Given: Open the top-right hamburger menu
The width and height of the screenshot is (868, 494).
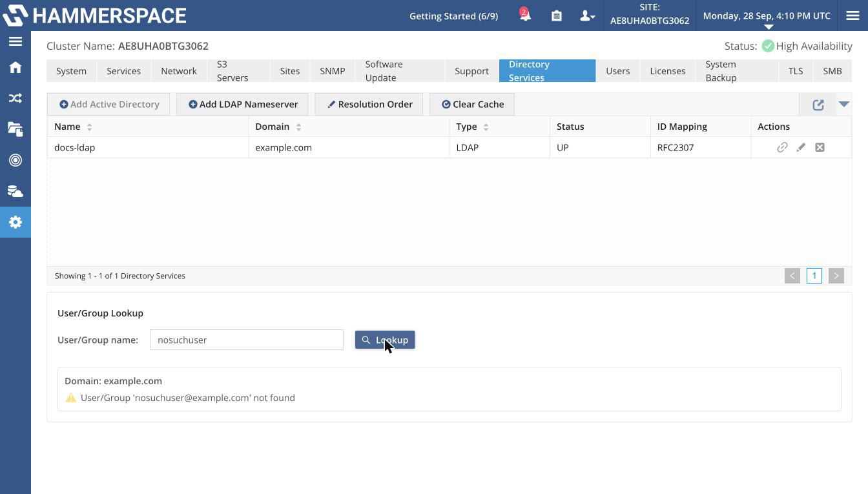Looking at the screenshot, I should click(852, 15).
